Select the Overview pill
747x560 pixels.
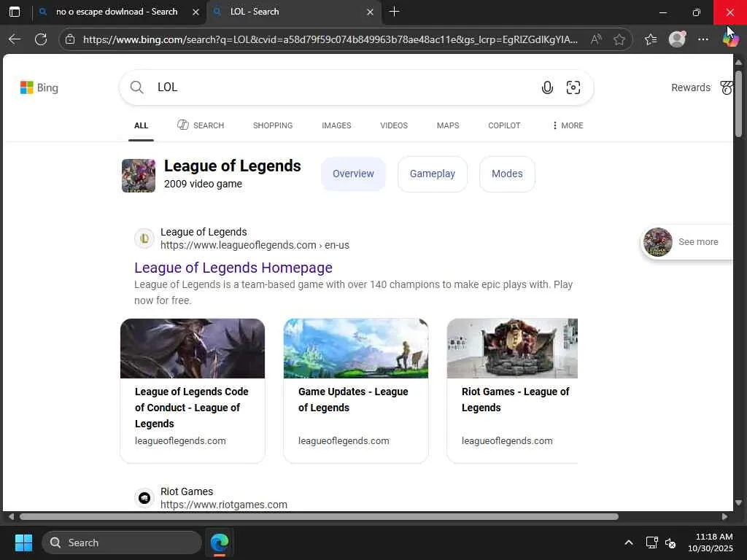[353, 174]
